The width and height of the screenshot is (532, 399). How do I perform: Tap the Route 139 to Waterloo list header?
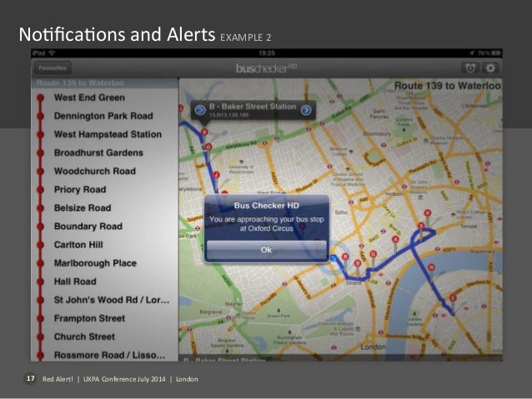click(104, 83)
